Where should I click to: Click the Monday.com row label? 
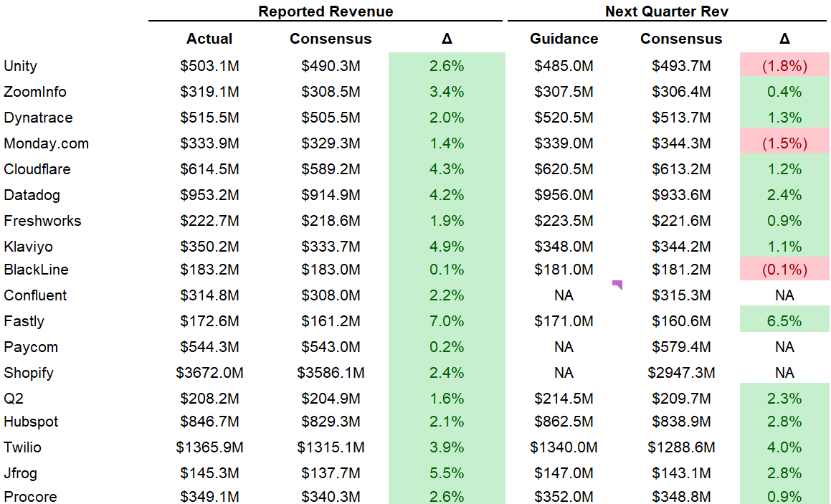point(46,143)
